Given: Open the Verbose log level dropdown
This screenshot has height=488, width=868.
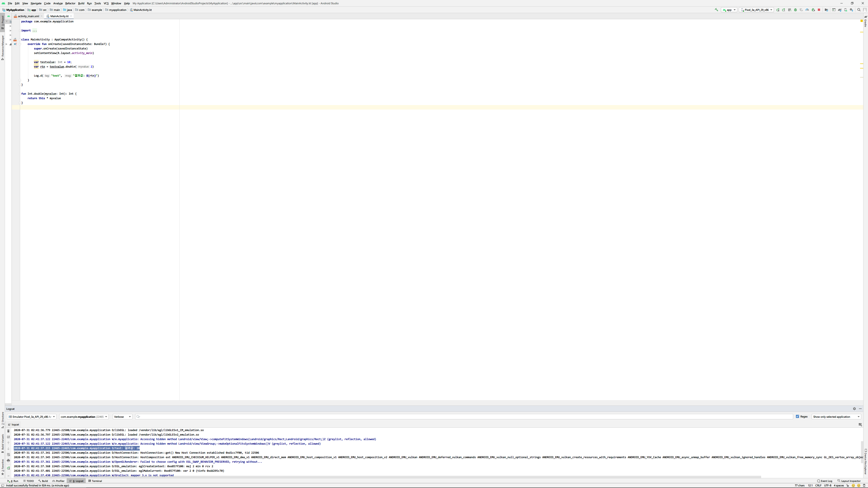Looking at the screenshot, I should click(122, 417).
